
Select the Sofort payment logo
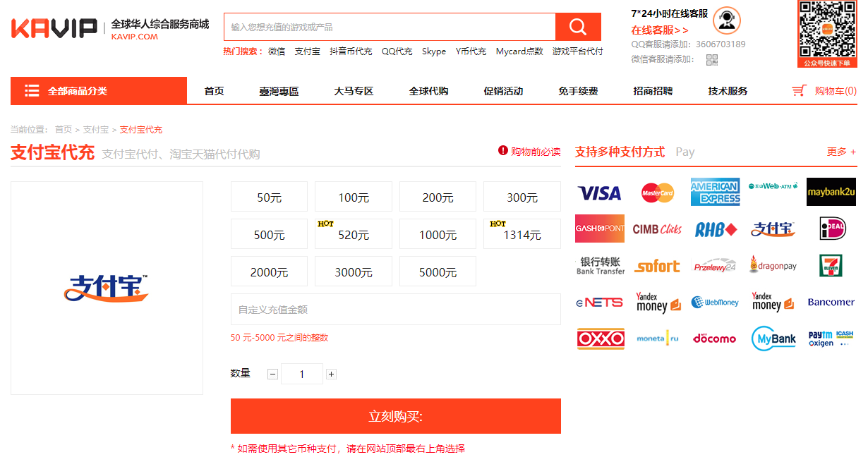[657, 266]
